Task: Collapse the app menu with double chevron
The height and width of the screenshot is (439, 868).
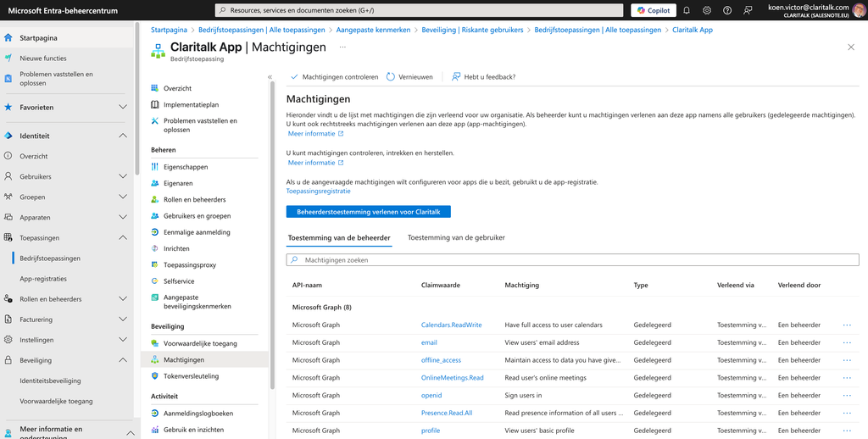Action: [270, 77]
